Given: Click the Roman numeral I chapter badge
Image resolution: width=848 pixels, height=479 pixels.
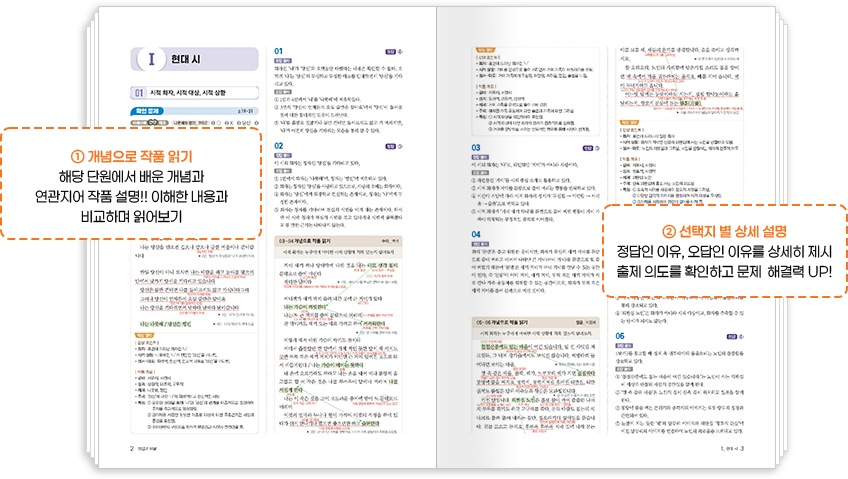Looking at the screenshot, I should click(x=151, y=59).
